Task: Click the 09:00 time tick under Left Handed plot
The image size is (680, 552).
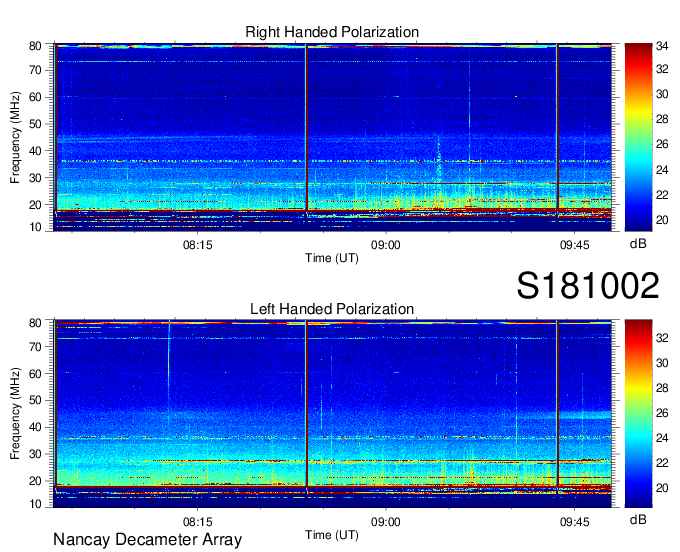Action: pos(386,522)
